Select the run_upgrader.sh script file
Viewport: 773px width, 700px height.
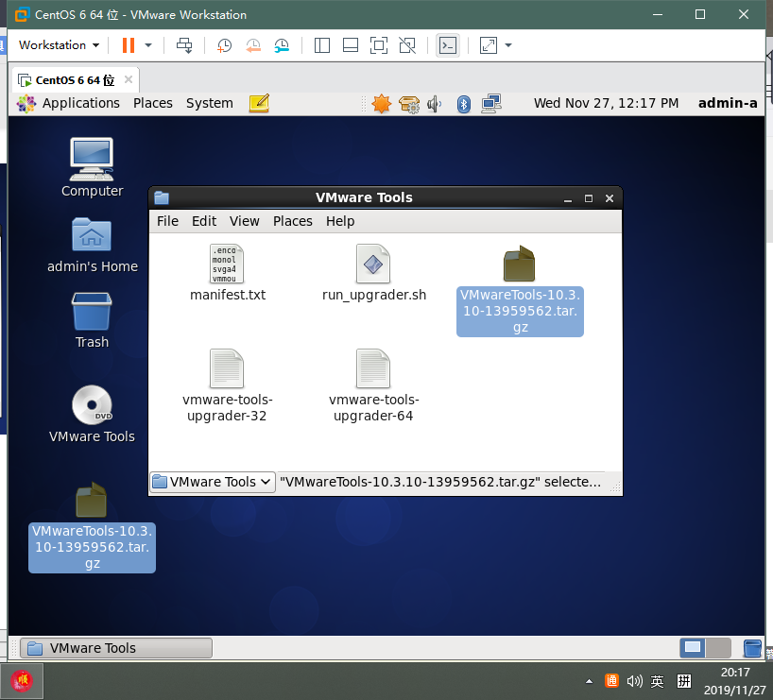pyautogui.click(x=373, y=273)
